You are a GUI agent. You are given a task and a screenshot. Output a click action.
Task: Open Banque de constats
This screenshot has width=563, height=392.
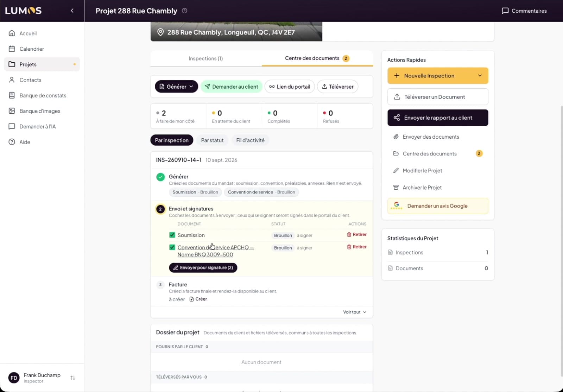pos(42,95)
